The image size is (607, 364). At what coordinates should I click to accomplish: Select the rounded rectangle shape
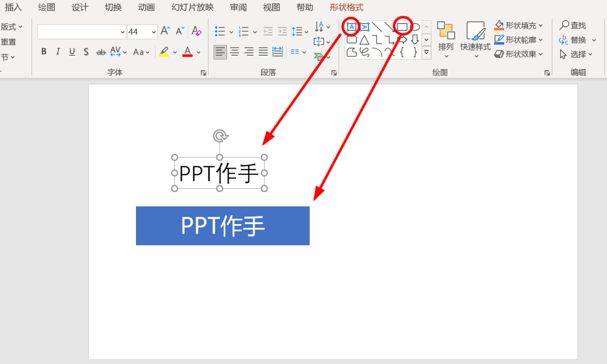coord(351,39)
